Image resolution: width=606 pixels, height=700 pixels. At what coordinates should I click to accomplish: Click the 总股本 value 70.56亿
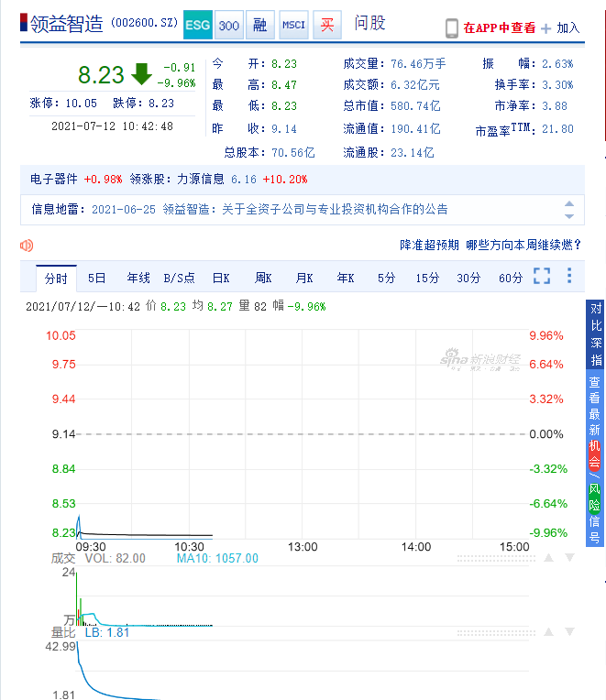point(293,153)
